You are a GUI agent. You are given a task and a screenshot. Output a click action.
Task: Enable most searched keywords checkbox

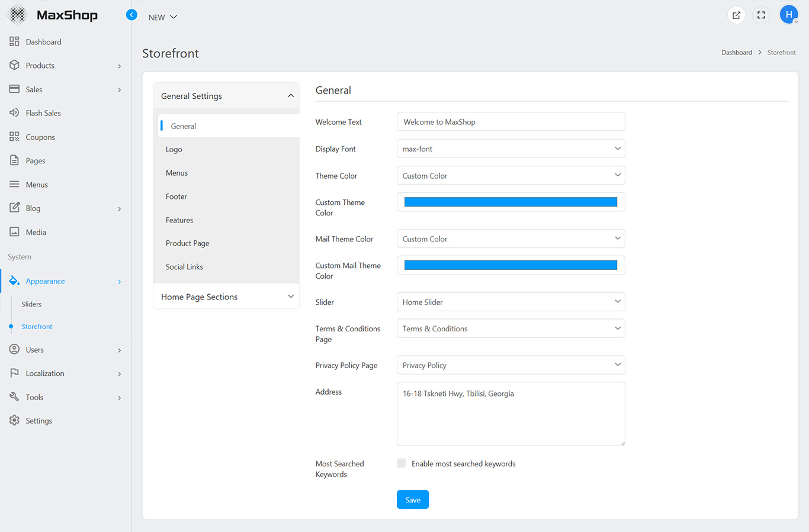point(402,463)
